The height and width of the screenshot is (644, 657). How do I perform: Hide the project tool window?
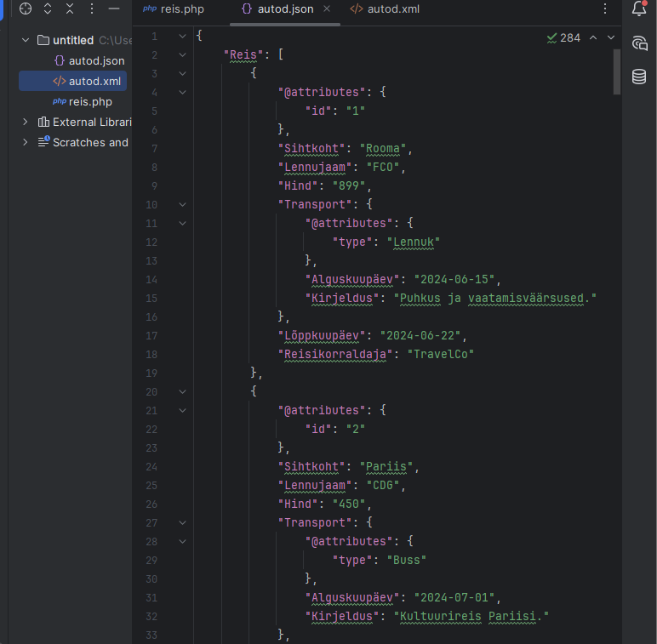tap(114, 9)
